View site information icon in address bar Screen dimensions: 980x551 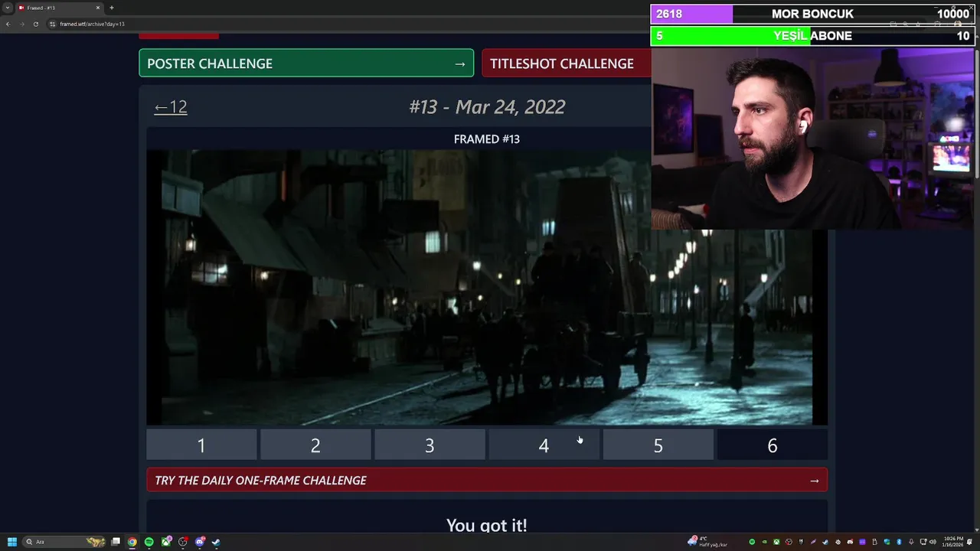[53, 24]
